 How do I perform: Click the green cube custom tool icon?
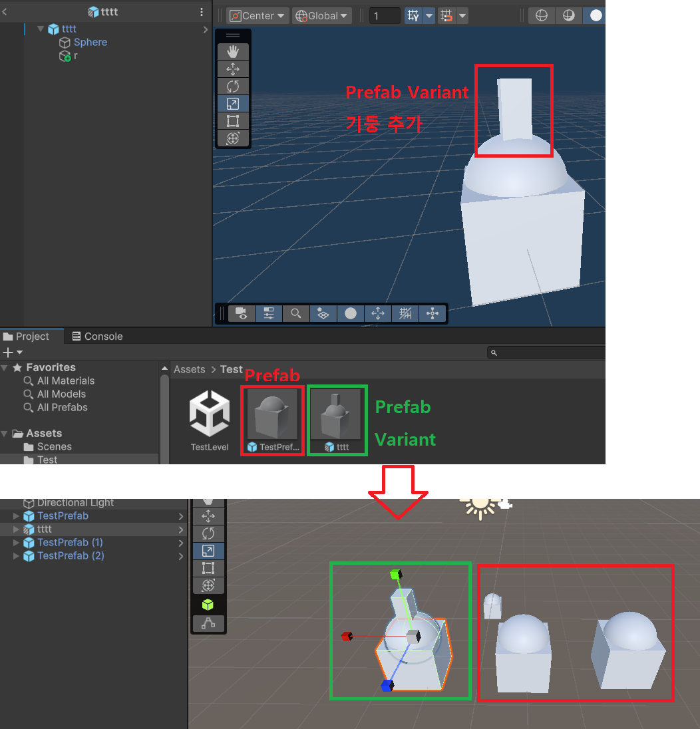208,605
